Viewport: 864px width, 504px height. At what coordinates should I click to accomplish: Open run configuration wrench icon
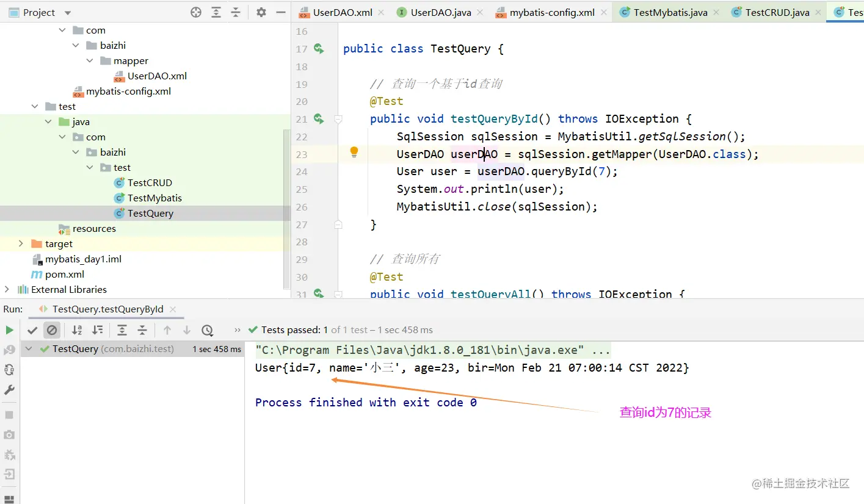click(x=9, y=389)
